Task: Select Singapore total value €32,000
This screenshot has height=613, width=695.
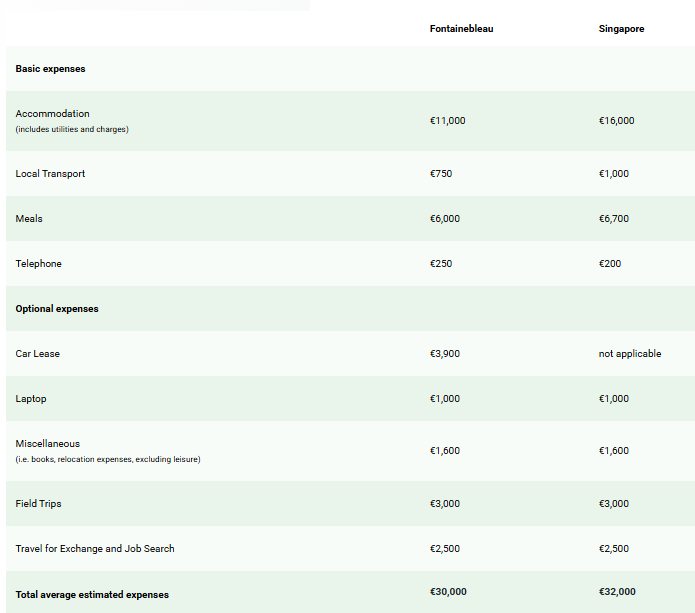Action: tap(617, 592)
